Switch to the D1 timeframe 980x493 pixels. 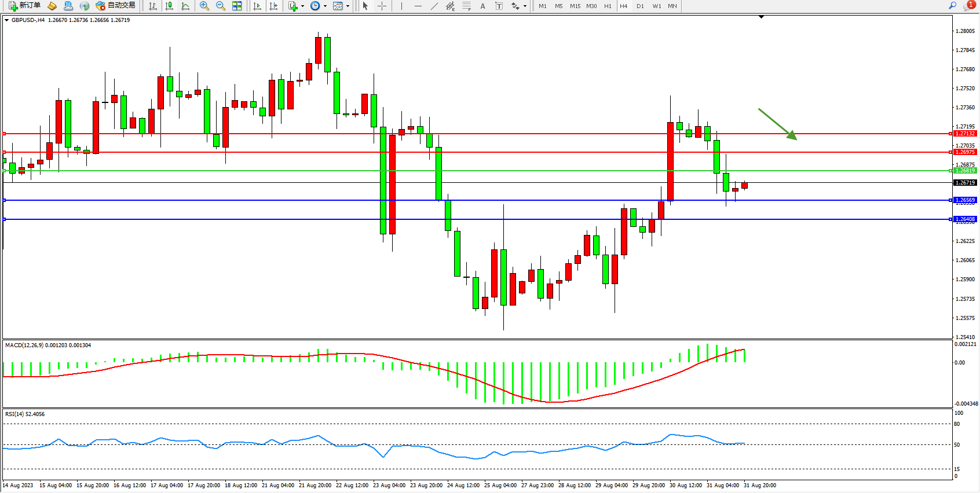pyautogui.click(x=640, y=6)
